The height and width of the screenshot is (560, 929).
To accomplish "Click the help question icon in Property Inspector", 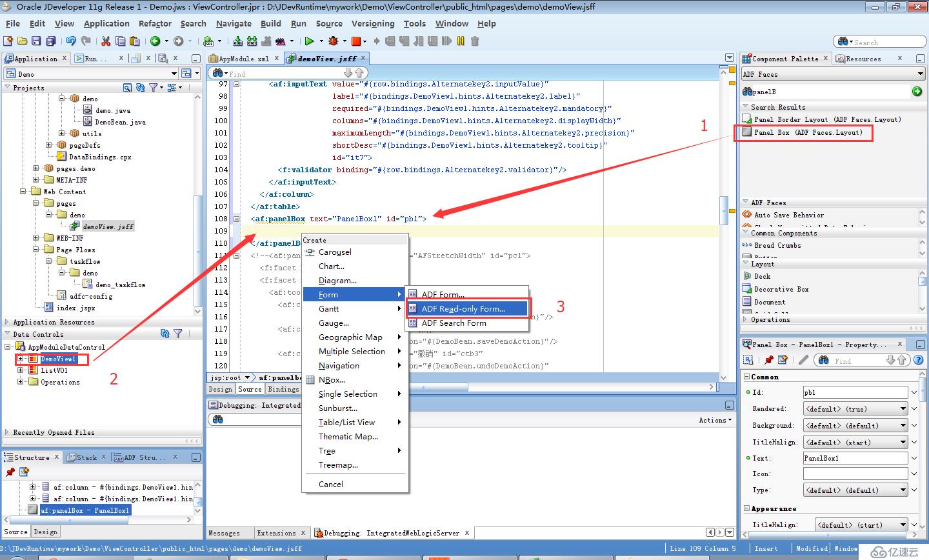I will click(919, 360).
